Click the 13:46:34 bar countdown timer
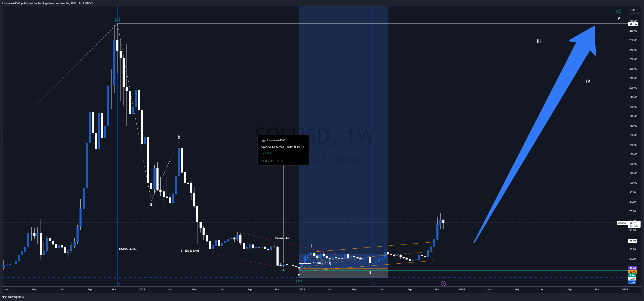This screenshot has height=301, width=644. pos(635,226)
